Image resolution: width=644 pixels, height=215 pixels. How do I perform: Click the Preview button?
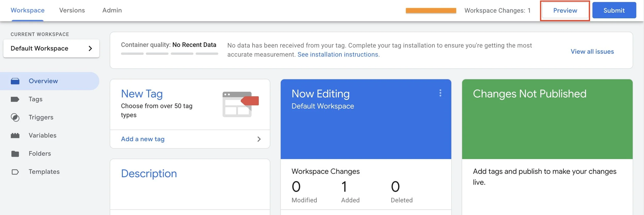pyautogui.click(x=565, y=11)
